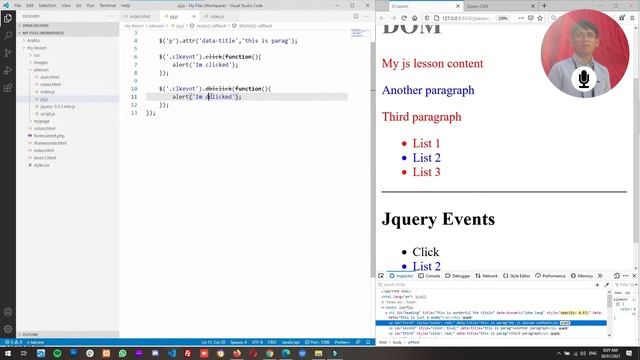Open the Debugger tab in devtools
The width and height of the screenshot is (640, 360).
[x=458, y=276]
